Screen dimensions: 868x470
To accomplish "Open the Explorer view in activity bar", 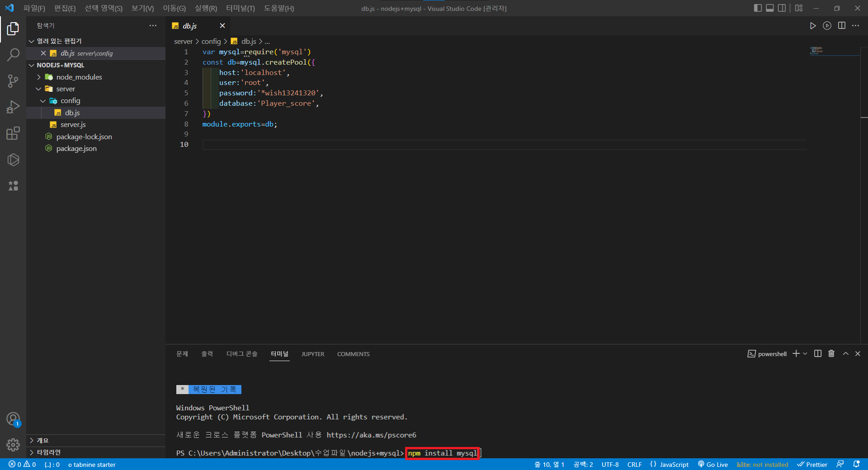I will click(x=13, y=29).
